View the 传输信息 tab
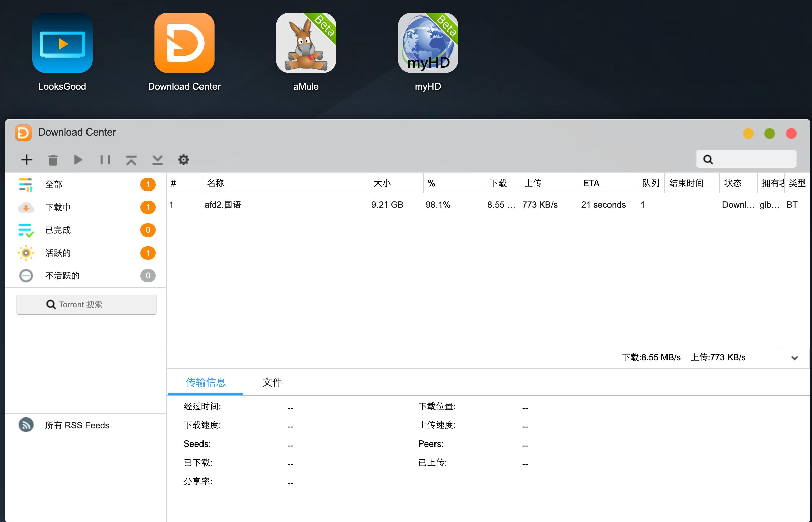The image size is (812, 522). click(x=205, y=382)
